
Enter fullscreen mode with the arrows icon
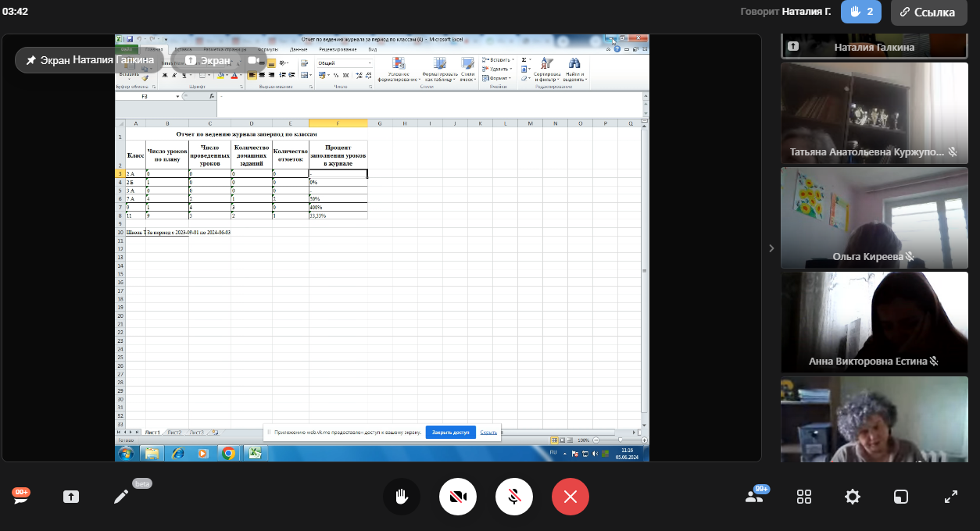[951, 497]
